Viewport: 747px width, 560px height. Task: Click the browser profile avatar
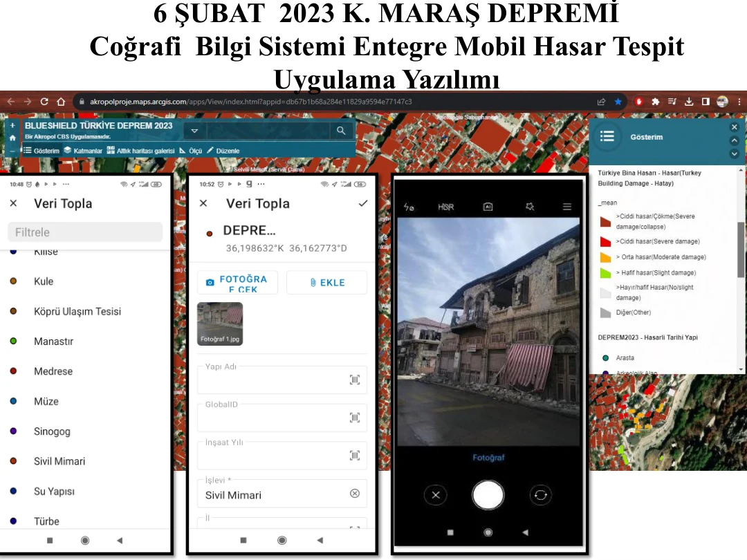tap(722, 102)
